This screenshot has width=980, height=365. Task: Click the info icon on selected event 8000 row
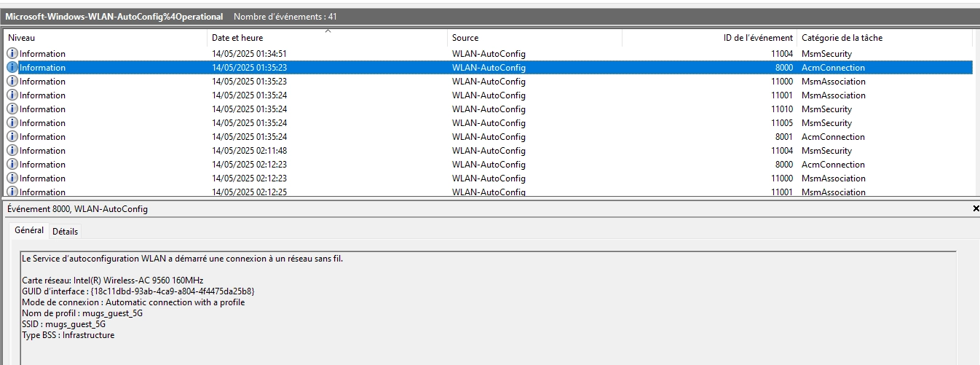(12, 68)
